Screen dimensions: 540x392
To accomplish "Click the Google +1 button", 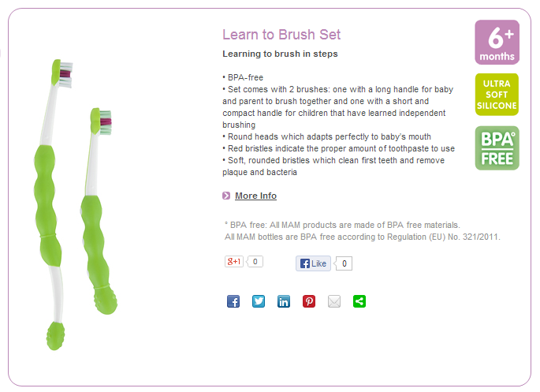I will click(x=234, y=261).
